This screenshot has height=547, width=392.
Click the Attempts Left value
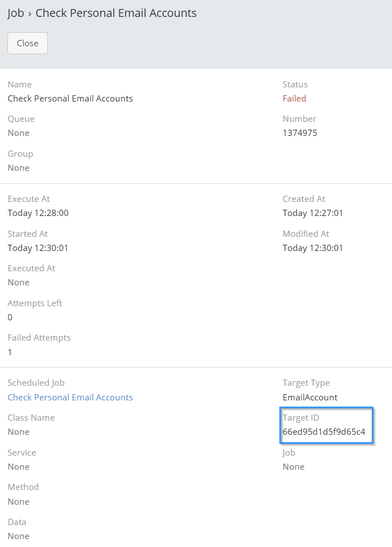(10, 317)
